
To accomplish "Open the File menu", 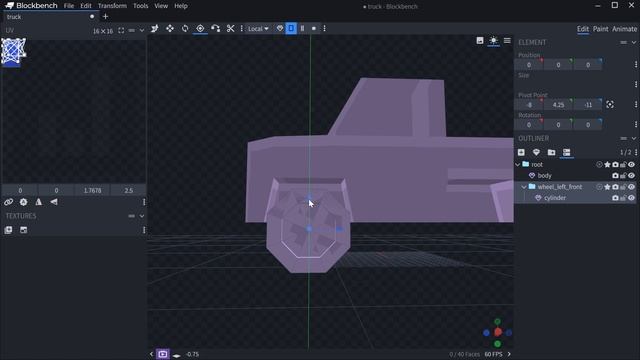I will pos(69,6).
